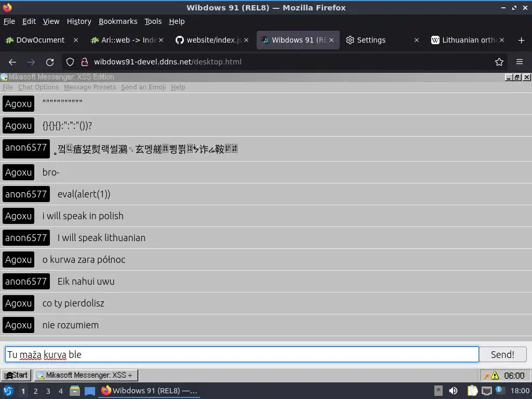The width and height of the screenshot is (532, 399).
Task: Close the website/index.js GitHub tab
Action: (246, 40)
